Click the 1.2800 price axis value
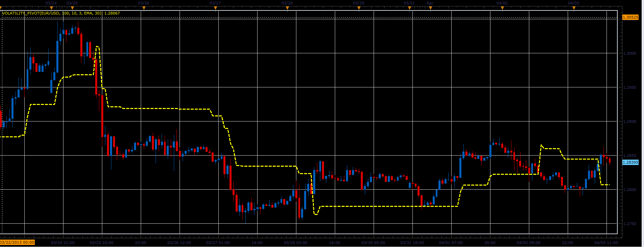This screenshot has width=644, height=247. click(x=629, y=190)
